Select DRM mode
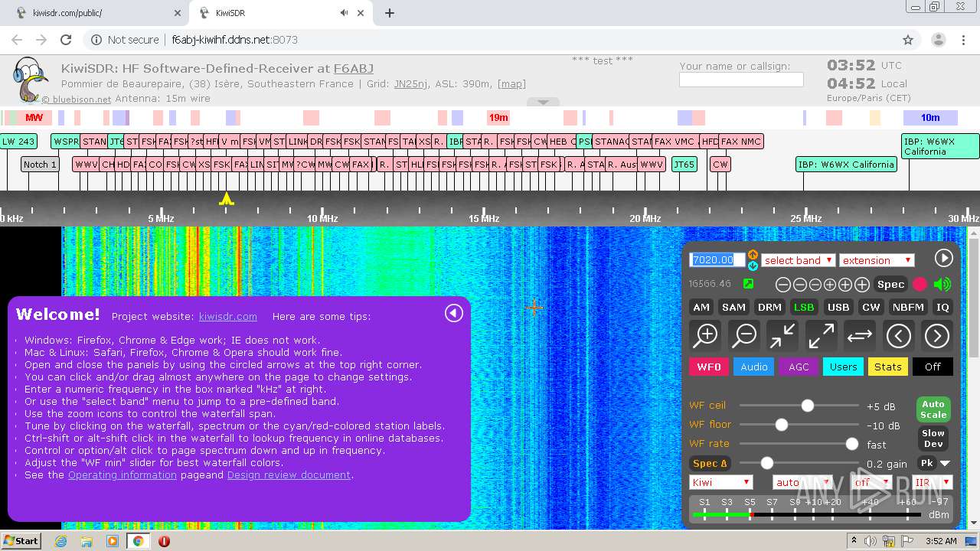This screenshot has width=980, height=551. (769, 307)
